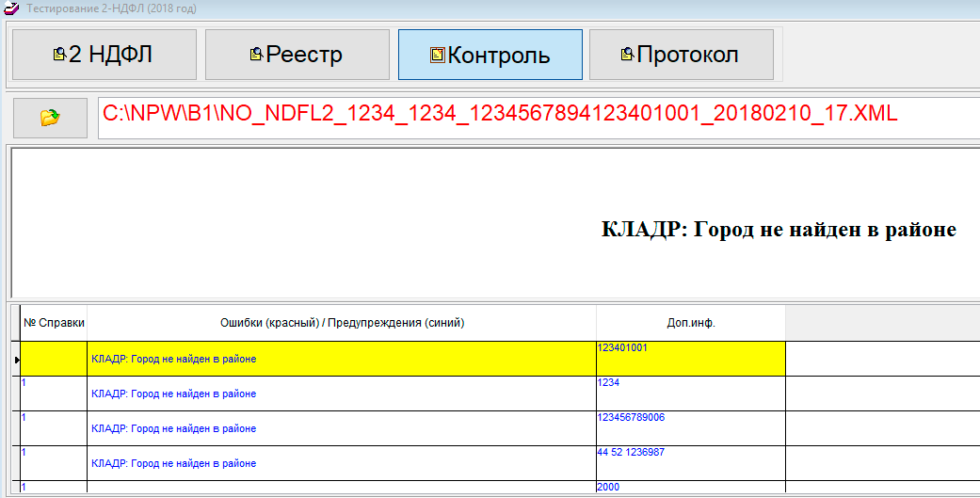This screenshot has width=980, height=498.
Task: Select the КЛАДР warning in the 1234 row
Action: click(342, 394)
